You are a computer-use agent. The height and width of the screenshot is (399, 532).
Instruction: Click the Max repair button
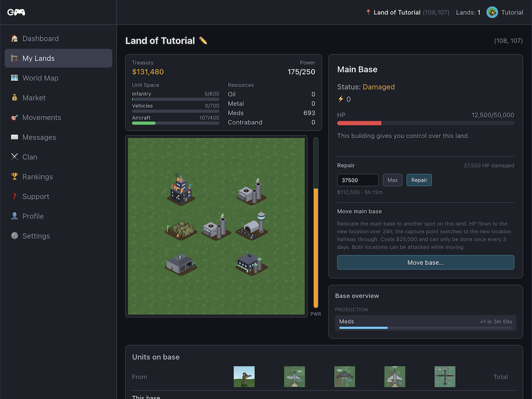point(393,180)
